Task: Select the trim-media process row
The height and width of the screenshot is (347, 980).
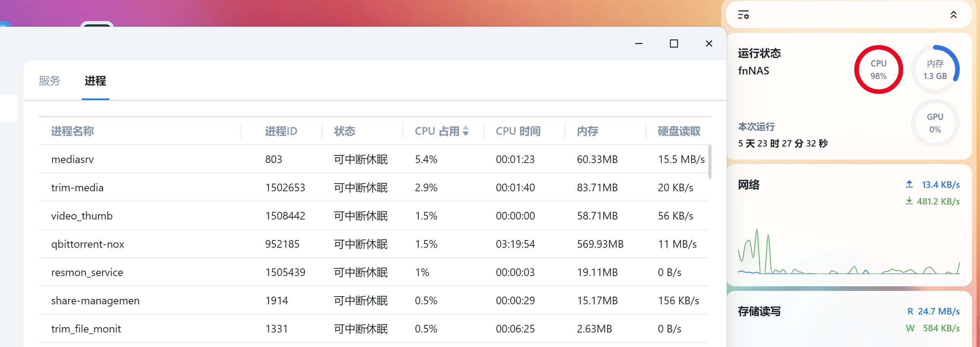Action: click(x=373, y=187)
